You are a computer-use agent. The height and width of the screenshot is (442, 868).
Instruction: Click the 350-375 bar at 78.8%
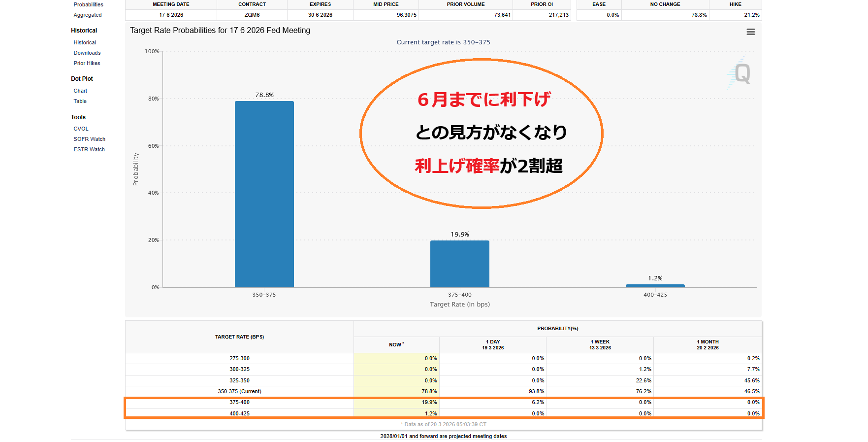(x=264, y=194)
